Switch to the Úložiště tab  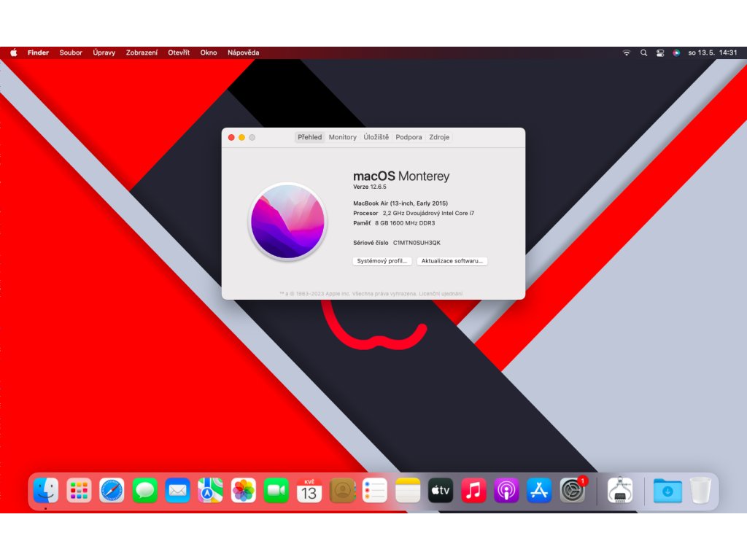click(x=376, y=137)
